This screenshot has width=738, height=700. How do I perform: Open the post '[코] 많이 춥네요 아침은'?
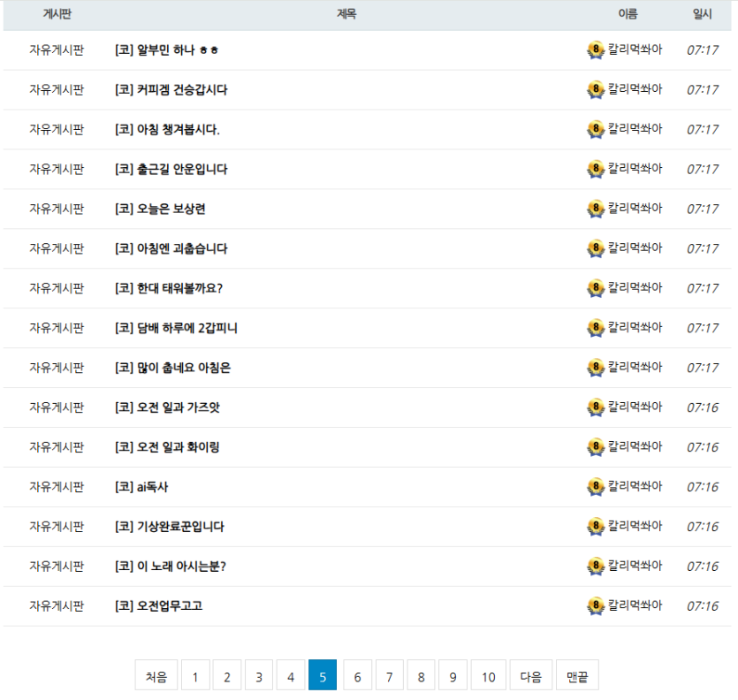click(172, 368)
